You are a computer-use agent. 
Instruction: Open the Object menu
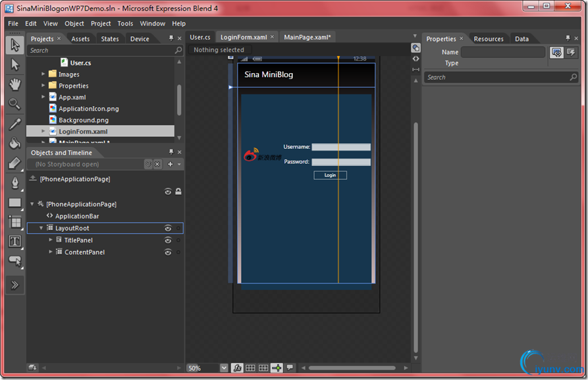point(74,24)
